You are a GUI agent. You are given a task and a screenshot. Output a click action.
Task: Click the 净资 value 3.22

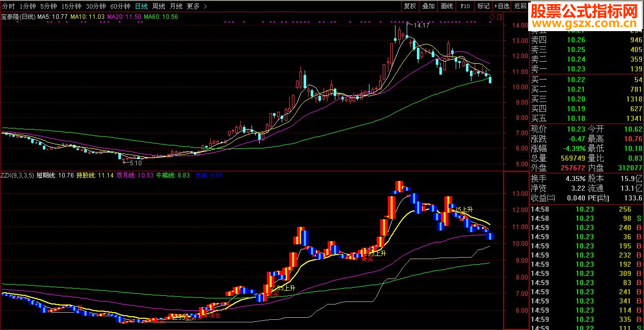click(578, 188)
